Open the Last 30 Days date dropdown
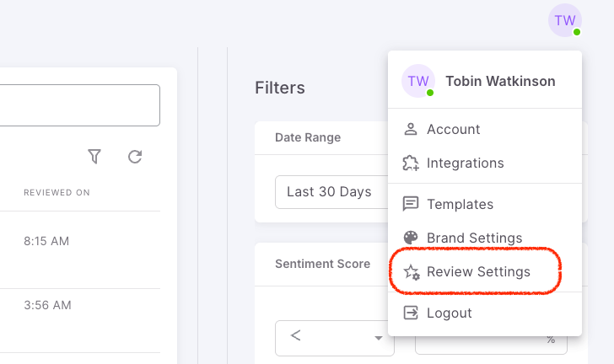 [x=331, y=192]
